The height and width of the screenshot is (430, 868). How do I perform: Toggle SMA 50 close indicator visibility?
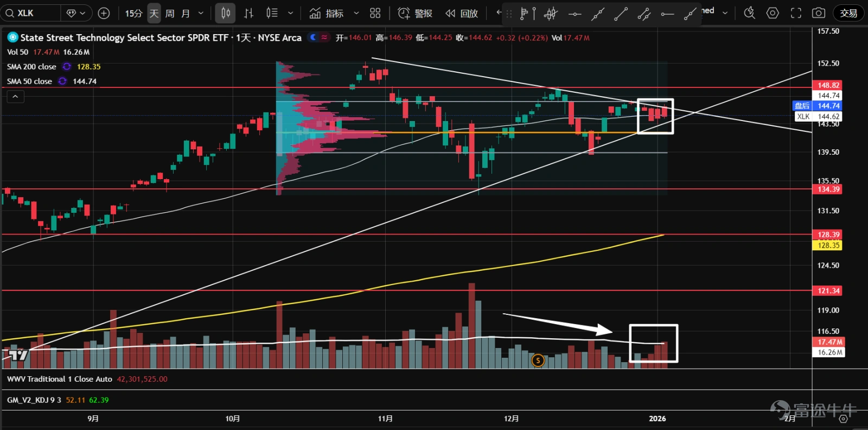[62, 81]
